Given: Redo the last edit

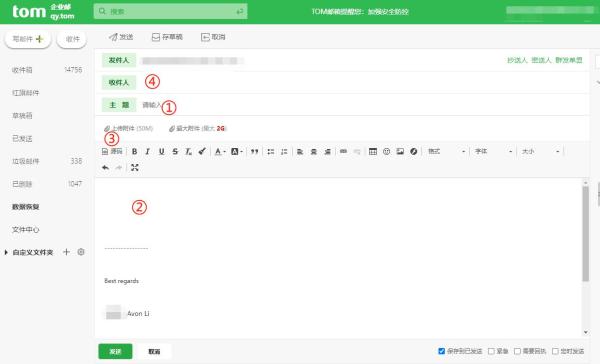Looking at the screenshot, I should tap(119, 168).
